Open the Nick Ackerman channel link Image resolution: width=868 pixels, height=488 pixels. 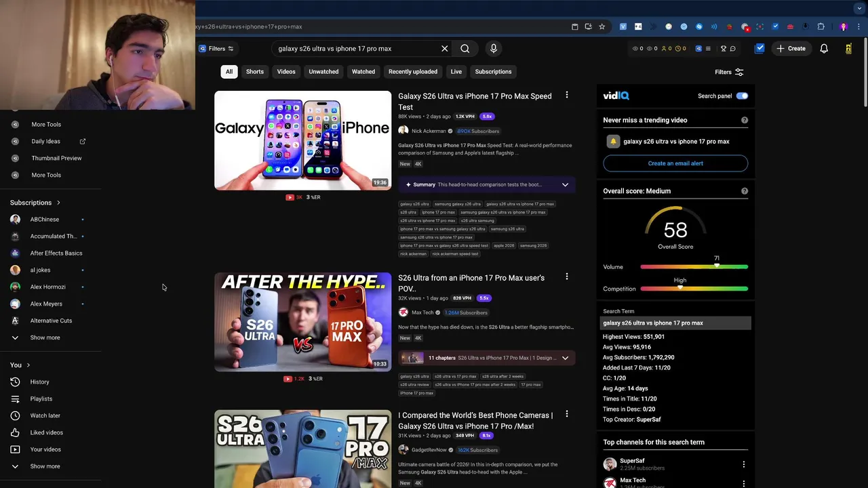429,131
